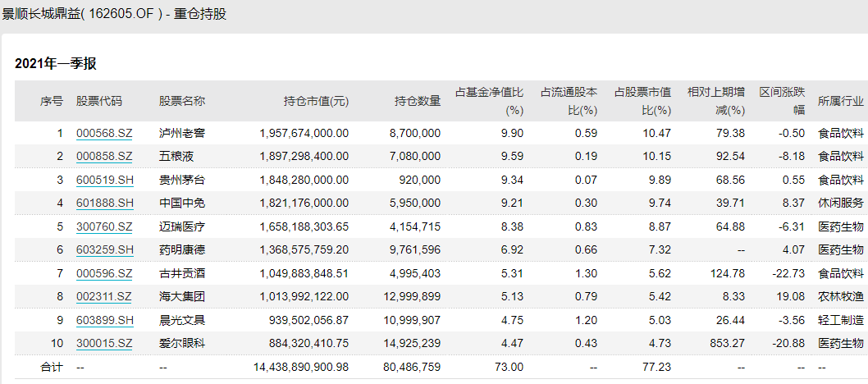Open stock code link 000858.SZ
The image size is (868, 384).
[x=104, y=157]
